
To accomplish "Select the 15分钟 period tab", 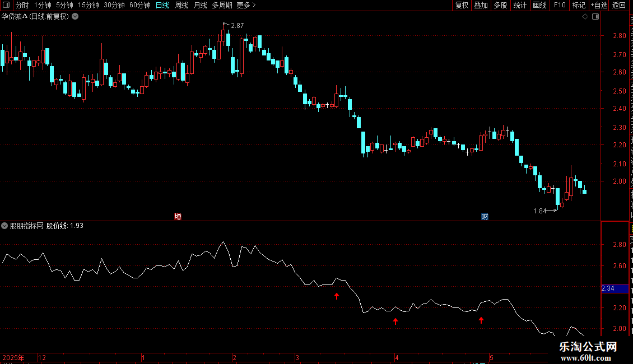I will (x=89, y=5).
